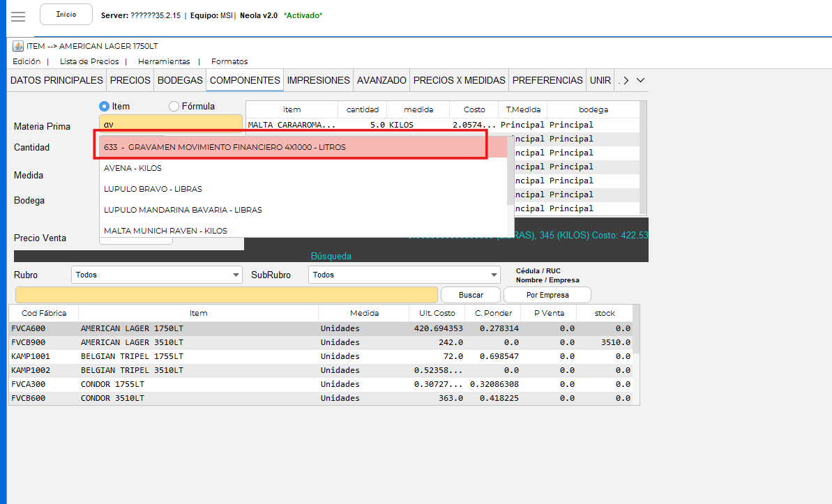The height and width of the screenshot is (504, 832).
Task: Click the Java window icon beside ITEM title
Action: (x=18, y=46)
